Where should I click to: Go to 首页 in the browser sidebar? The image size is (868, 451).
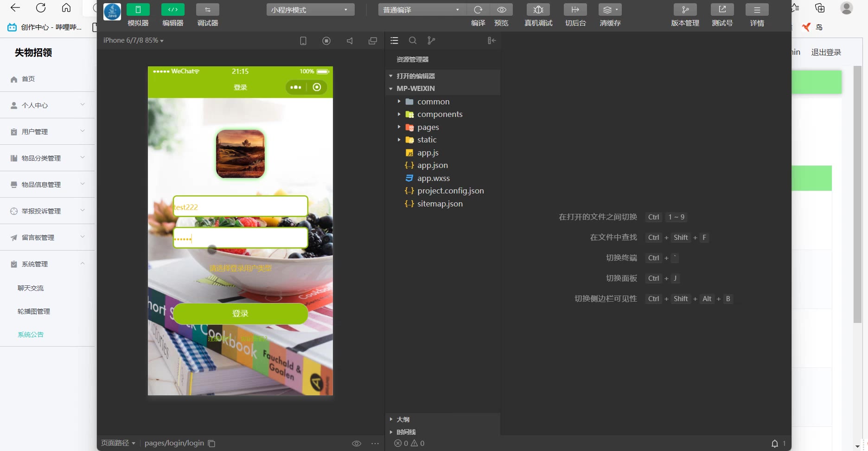coord(47,79)
